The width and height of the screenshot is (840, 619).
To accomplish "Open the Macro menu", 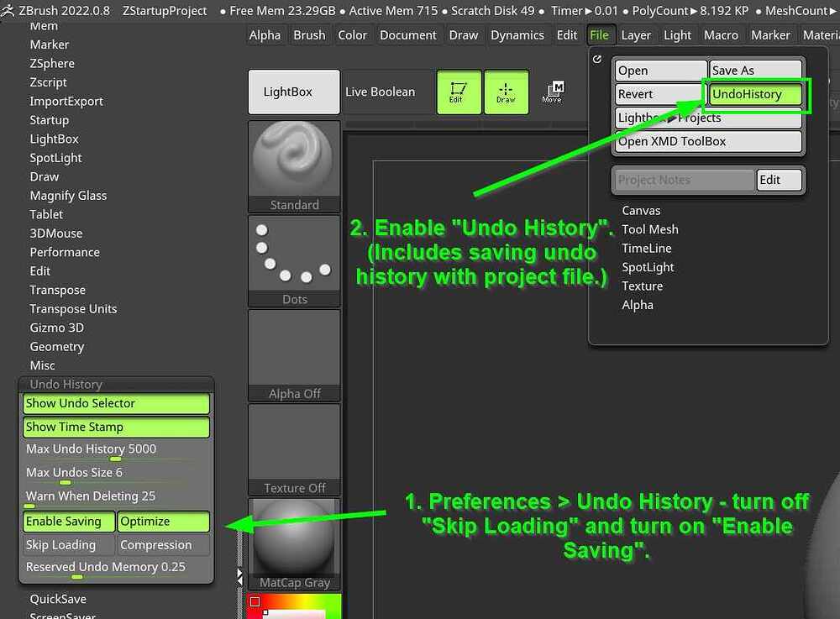I will pos(721,35).
